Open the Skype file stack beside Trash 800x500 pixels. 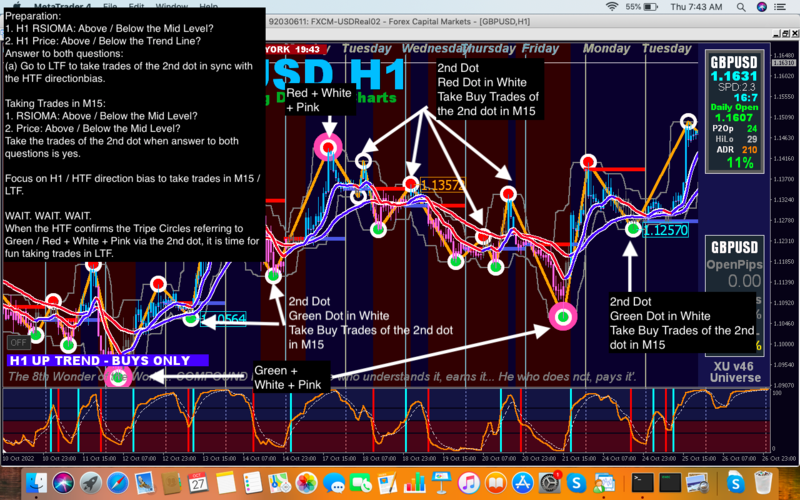[735, 482]
